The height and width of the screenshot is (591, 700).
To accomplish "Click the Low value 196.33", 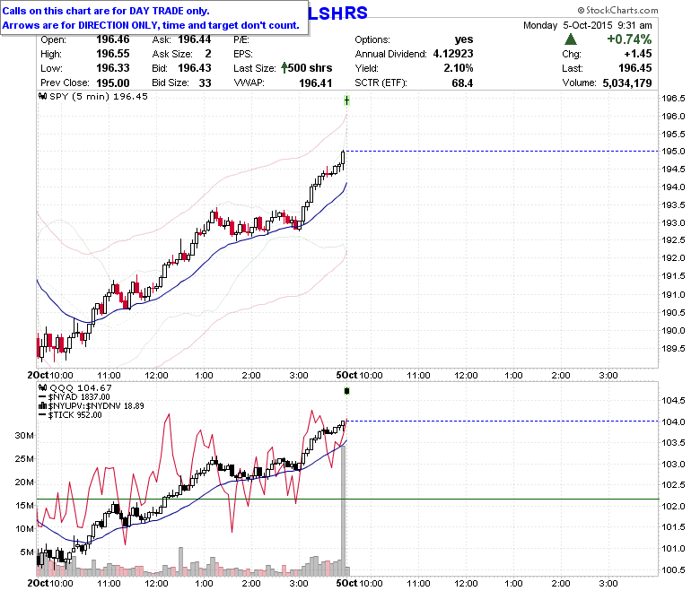I will pos(112,68).
